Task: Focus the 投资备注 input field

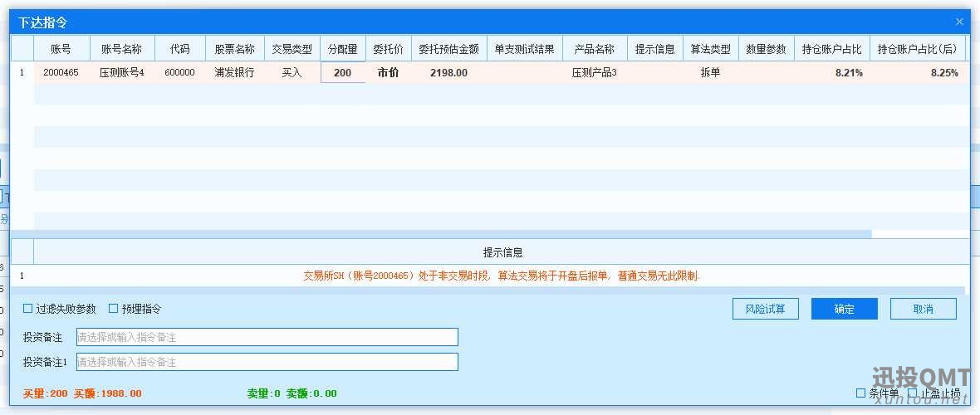Action: point(267,337)
